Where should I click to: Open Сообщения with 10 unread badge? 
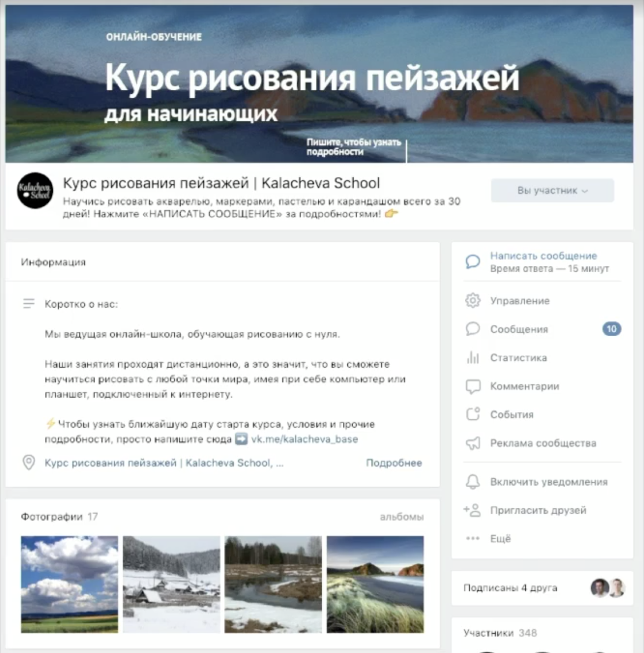pos(542,329)
